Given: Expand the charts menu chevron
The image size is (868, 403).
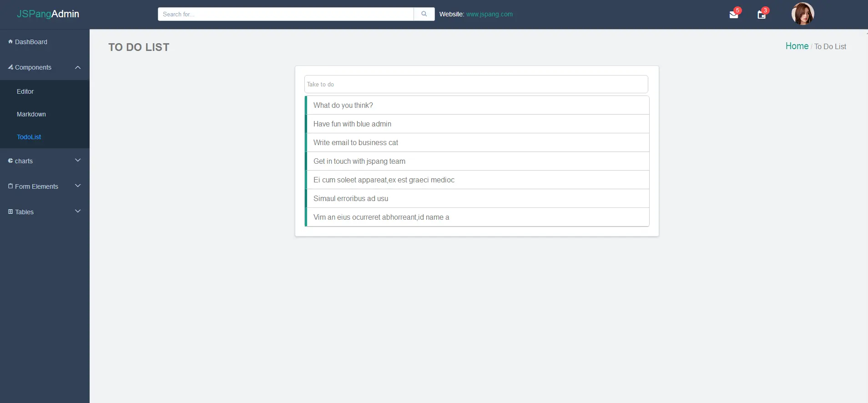Looking at the screenshot, I should pos(78,160).
